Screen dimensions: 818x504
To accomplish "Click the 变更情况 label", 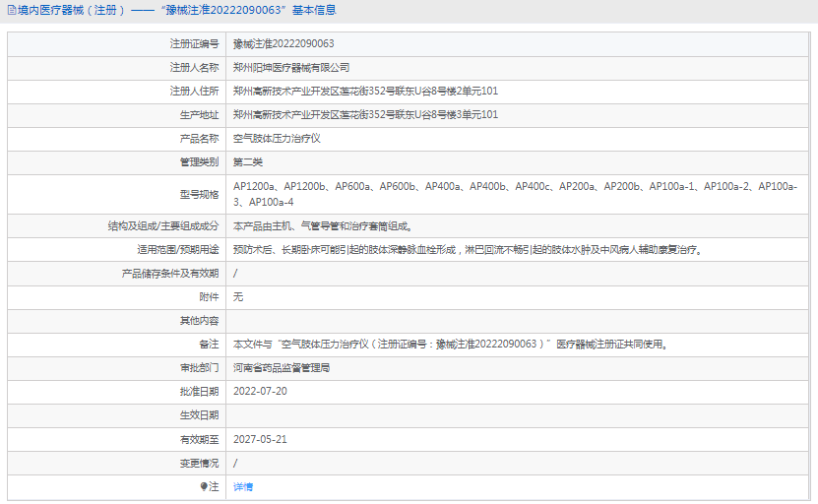I will [199, 464].
